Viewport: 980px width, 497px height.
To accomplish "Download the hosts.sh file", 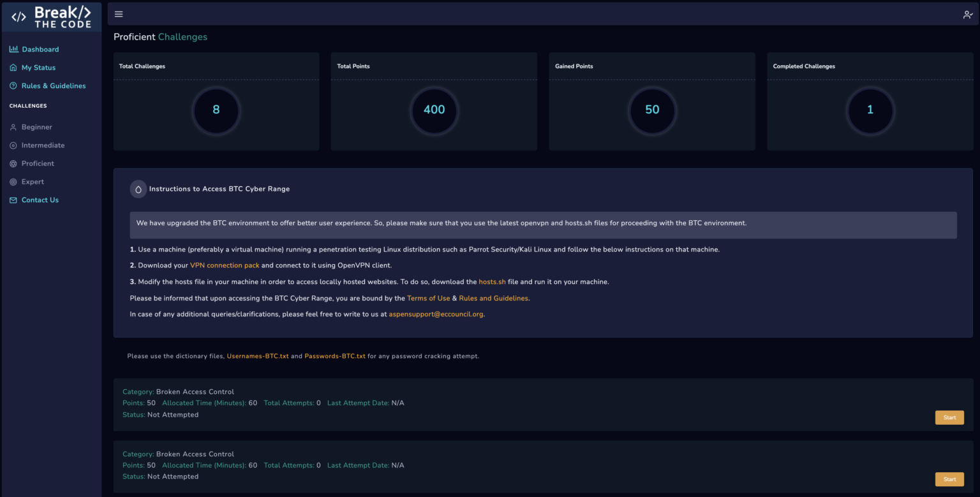I will [x=492, y=281].
